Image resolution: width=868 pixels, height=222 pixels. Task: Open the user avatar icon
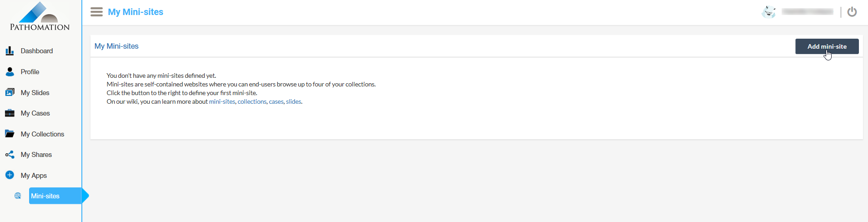(x=768, y=12)
